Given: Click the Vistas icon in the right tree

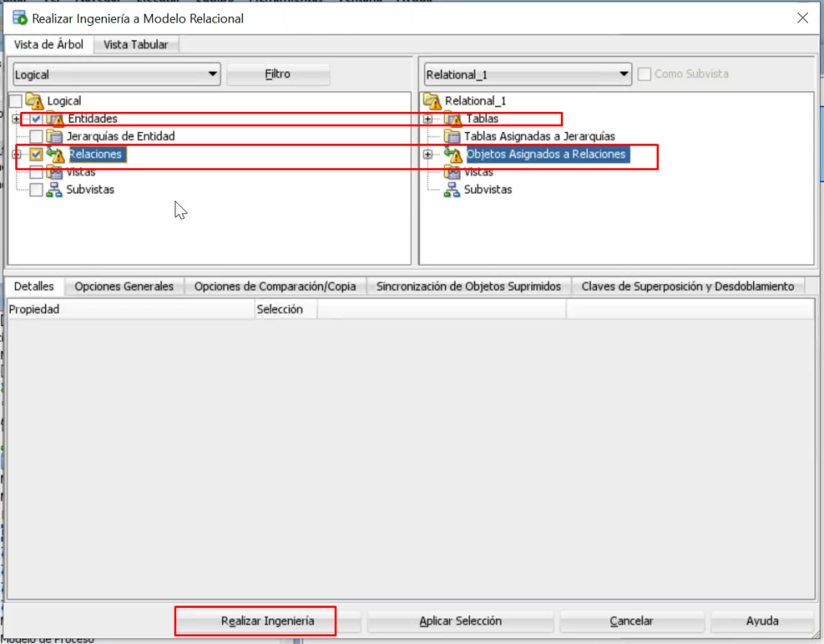Looking at the screenshot, I should pyautogui.click(x=451, y=171).
